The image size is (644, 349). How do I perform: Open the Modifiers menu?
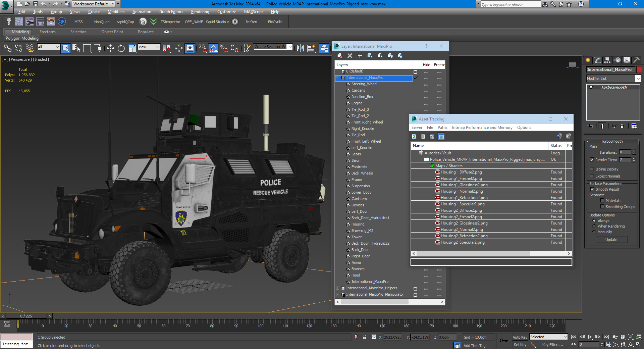116,12
